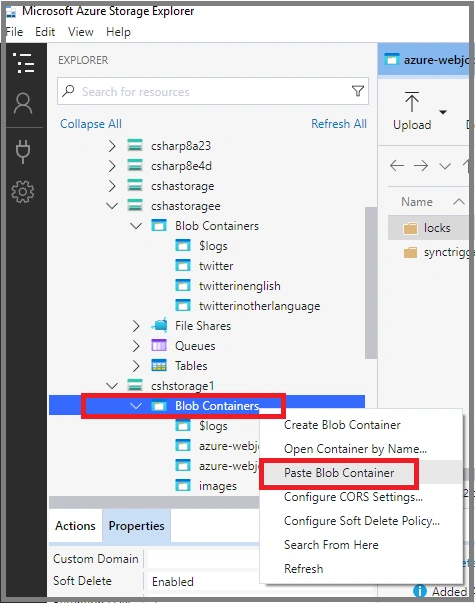475x603 pixels.
Task: Select the images container row
Action: click(207, 485)
